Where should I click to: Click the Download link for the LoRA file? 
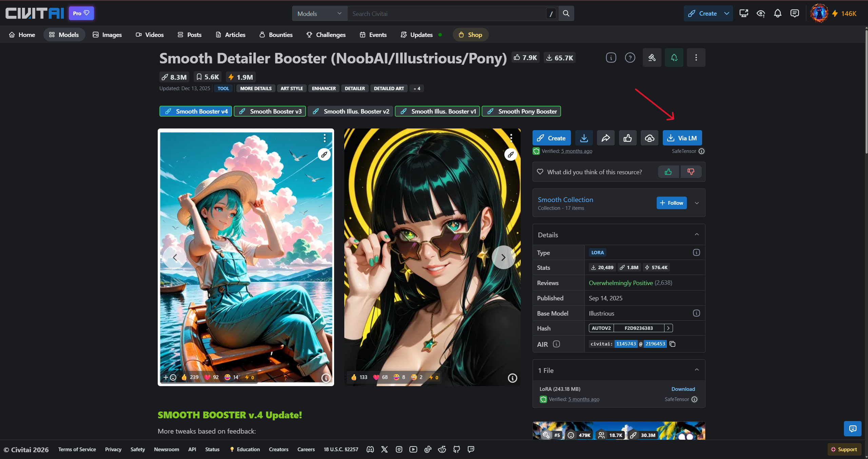(683, 389)
